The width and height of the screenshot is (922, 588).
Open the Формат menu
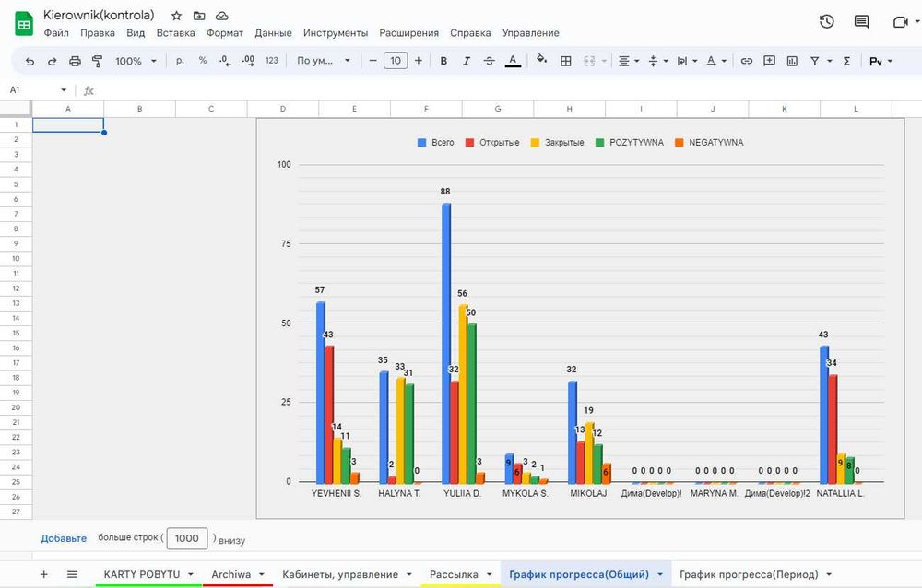click(x=225, y=33)
